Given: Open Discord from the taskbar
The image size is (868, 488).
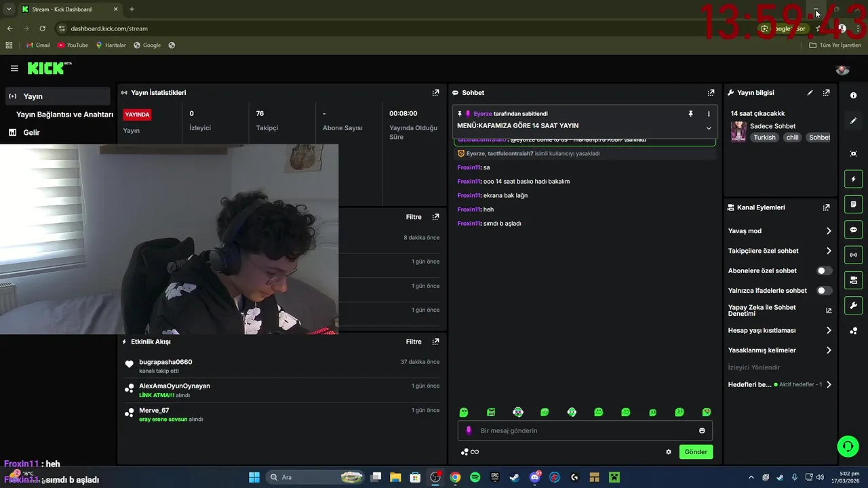Looking at the screenshot, I should 535,477.
